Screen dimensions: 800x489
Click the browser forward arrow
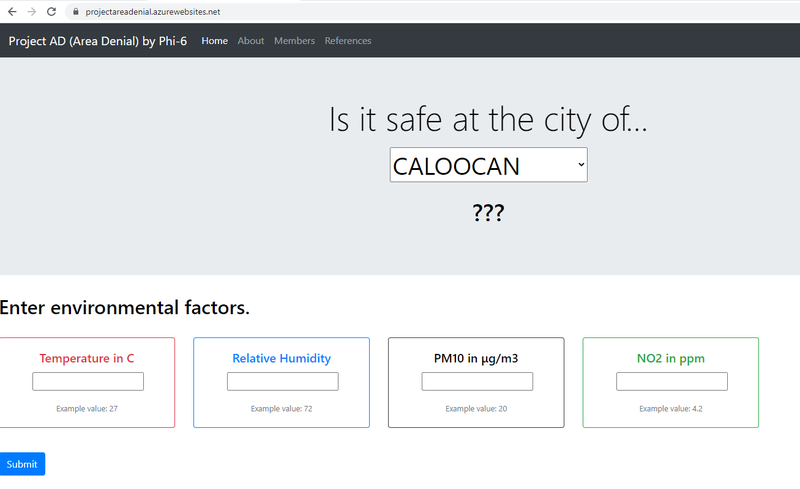click(32, 12)
